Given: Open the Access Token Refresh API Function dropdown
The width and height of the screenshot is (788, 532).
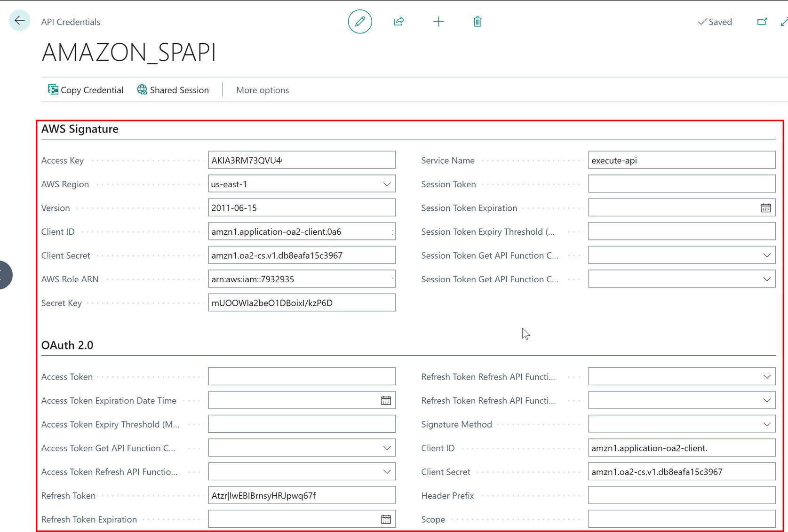Looking at the screenshot, I should (x=387, y=472).
